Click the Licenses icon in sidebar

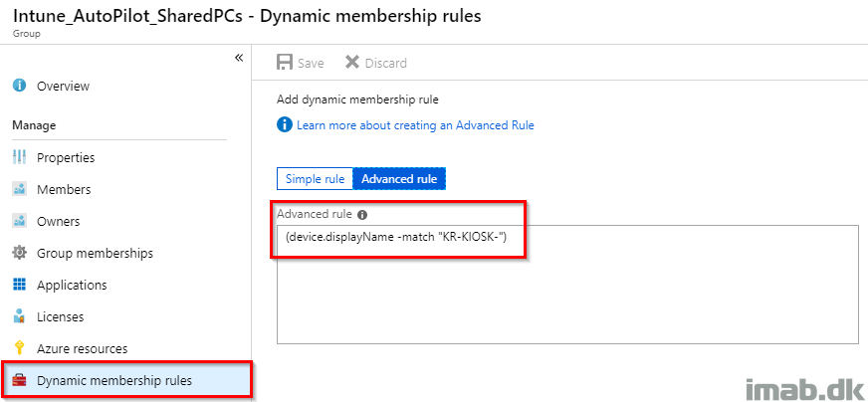19,316
